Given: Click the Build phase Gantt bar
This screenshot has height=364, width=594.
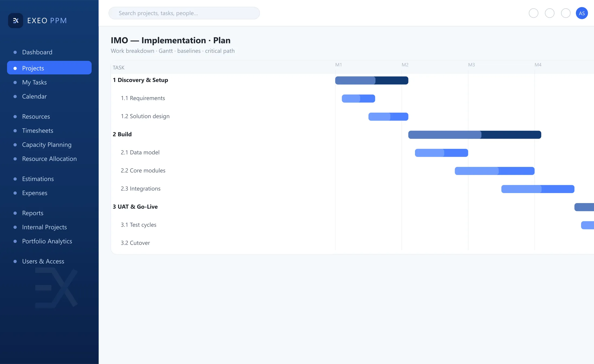Looking at the screenshot, I should pyautogui.click(x=475, y=135).
